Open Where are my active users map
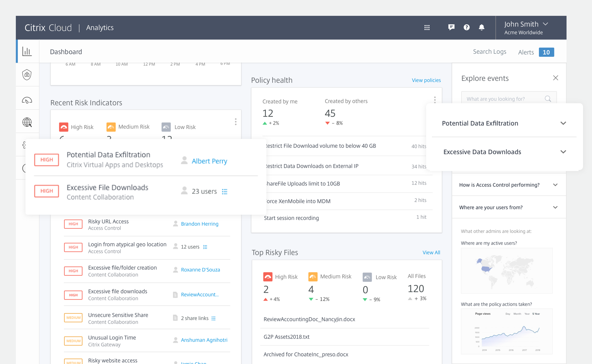Screen dimensions: 592x364 point(507,270)
